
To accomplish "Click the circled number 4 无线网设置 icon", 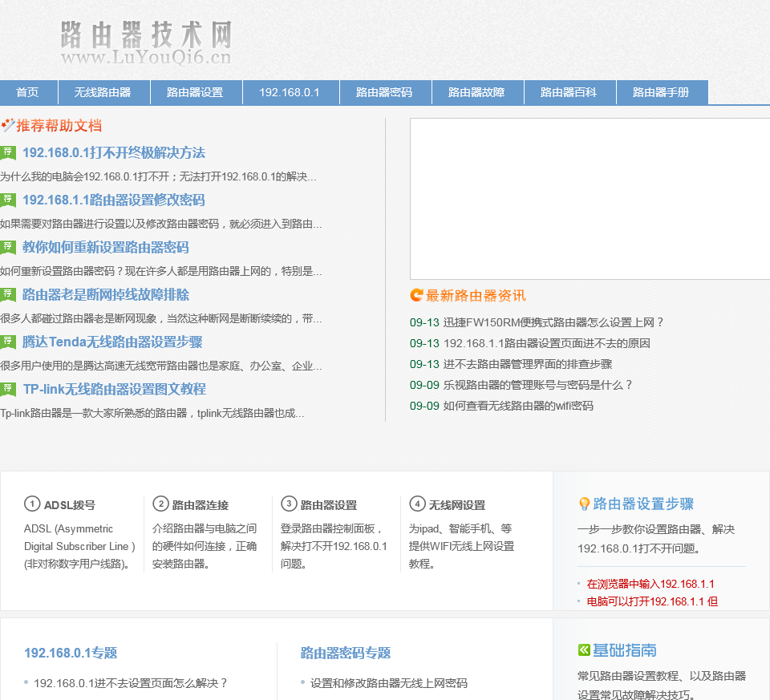I will [417, 504].
